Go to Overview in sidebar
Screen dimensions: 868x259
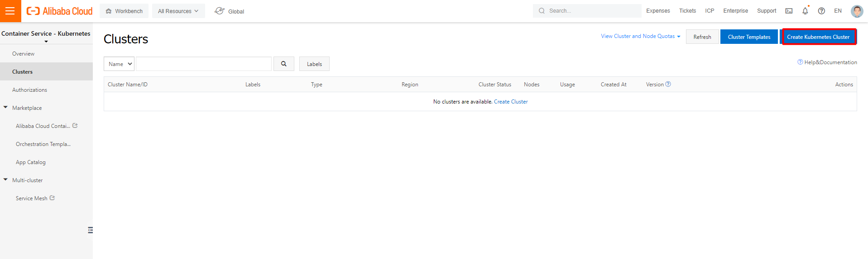tap(24, 54)
